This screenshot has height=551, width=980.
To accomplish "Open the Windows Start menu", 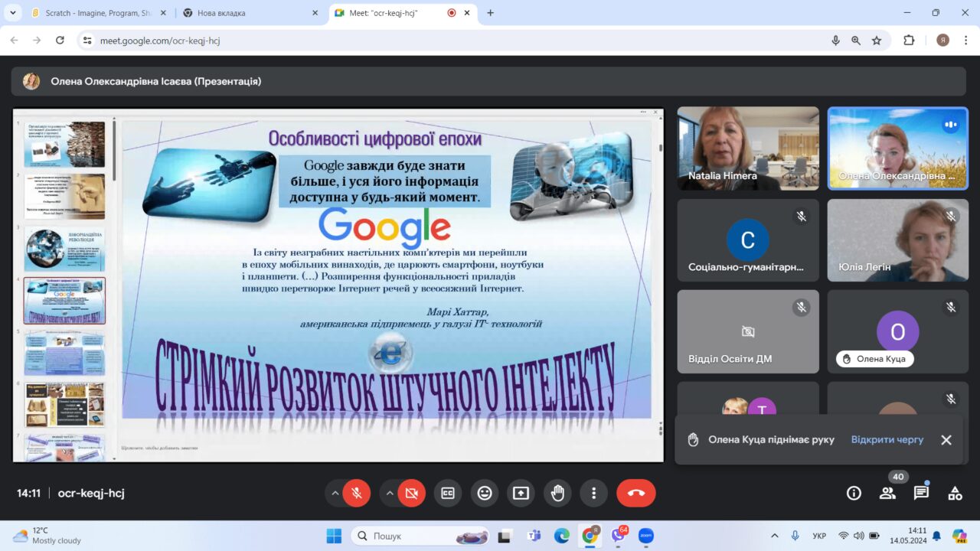I will point(333,536).
